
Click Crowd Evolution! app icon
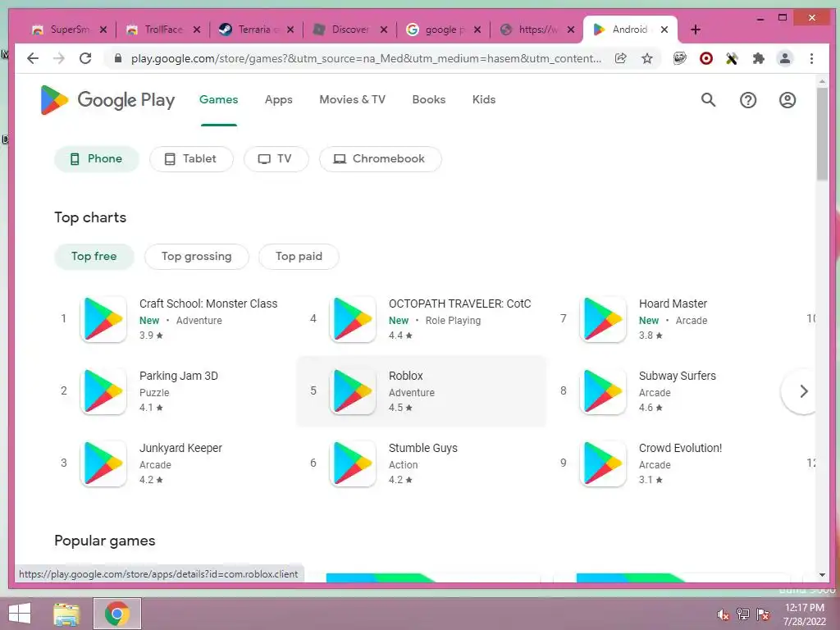[603, 463]
